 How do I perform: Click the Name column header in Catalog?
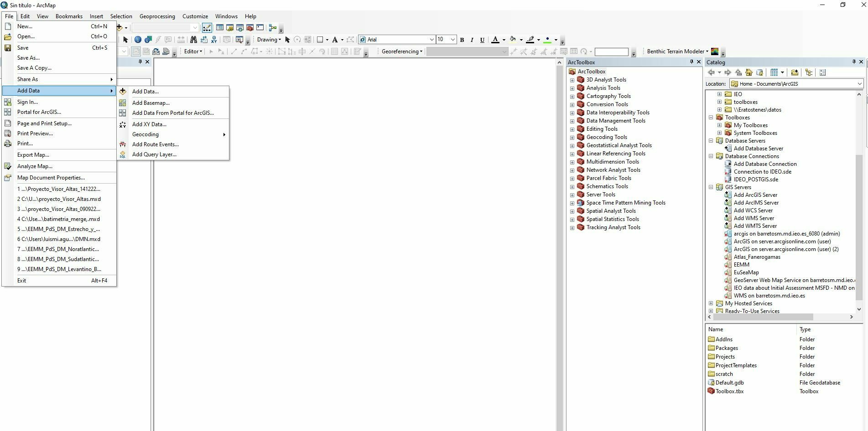point(751,329)
